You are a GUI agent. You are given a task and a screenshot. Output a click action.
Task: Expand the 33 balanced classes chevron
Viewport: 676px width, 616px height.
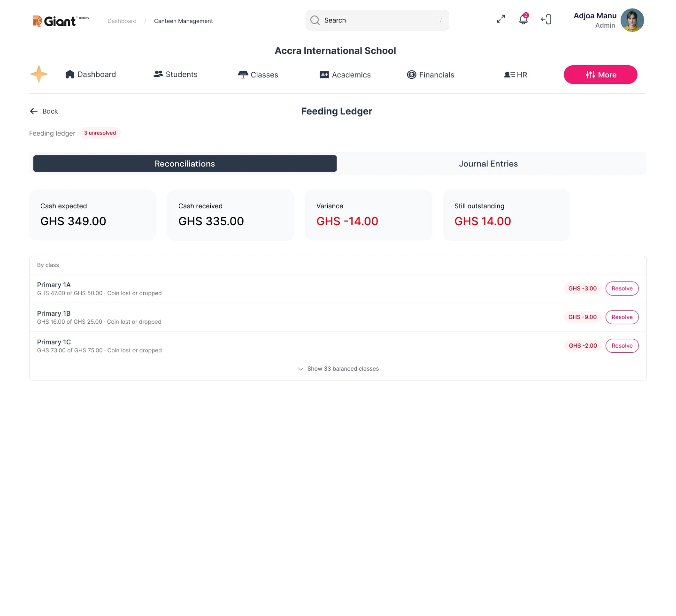(x=300, y=369)
